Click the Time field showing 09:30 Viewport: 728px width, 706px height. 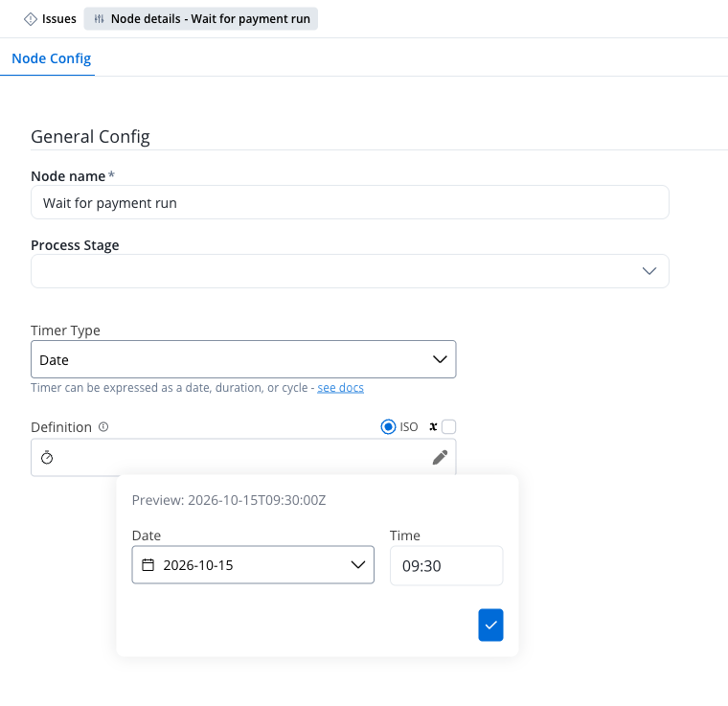(446, 566)
